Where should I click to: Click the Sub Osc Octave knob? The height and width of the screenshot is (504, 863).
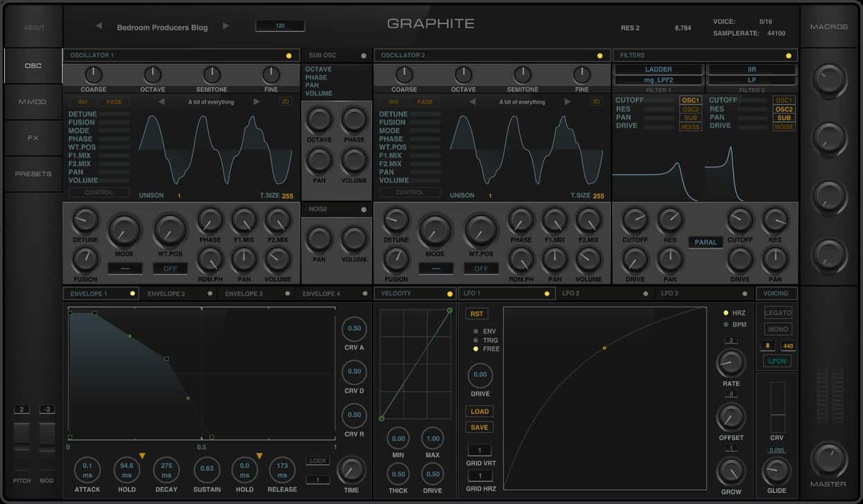[x=319, y=120]
